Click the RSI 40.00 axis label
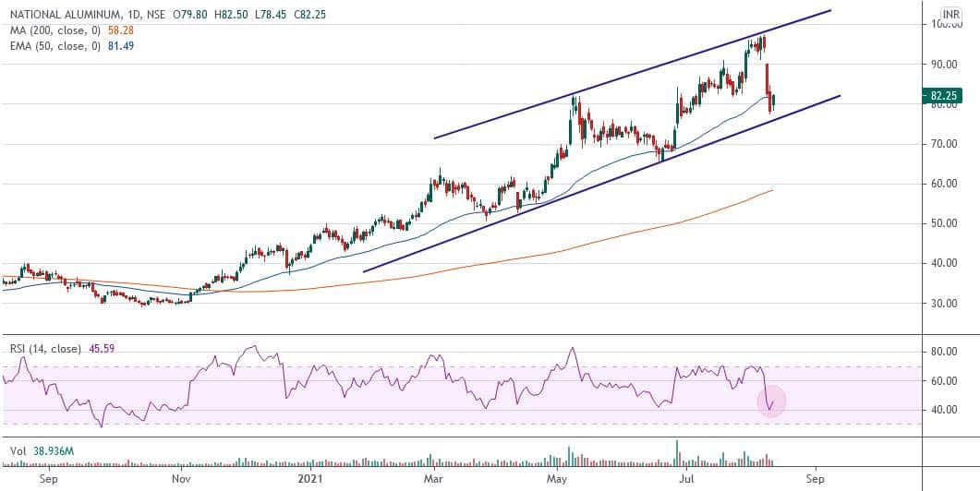Viewport: 980px width, 491px height. 945,411
